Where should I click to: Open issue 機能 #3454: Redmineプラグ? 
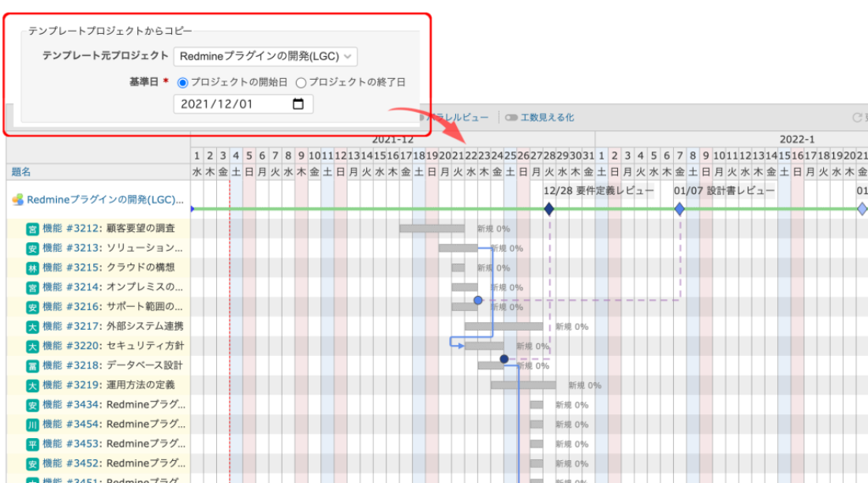point(114,424)
